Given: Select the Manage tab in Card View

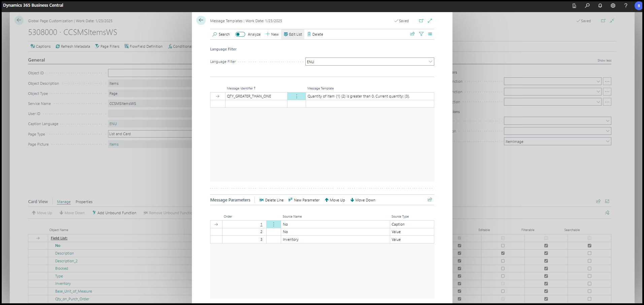Looking at the screenshot, I should pyautogui.click(x=64, y=202).
